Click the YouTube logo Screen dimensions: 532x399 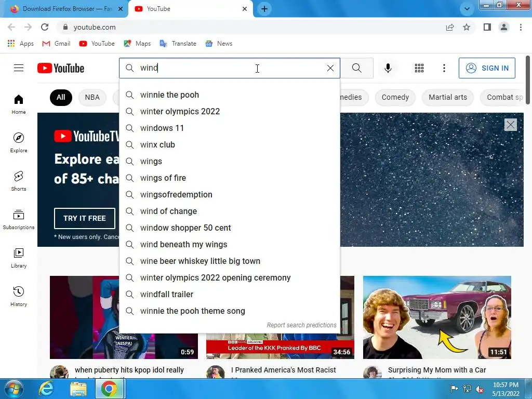pos(61,68)
